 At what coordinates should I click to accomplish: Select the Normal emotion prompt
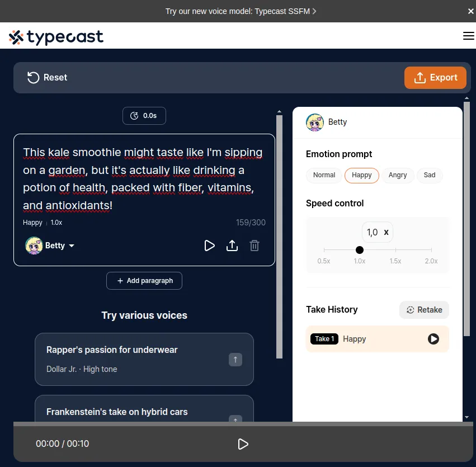pos(324,175)
